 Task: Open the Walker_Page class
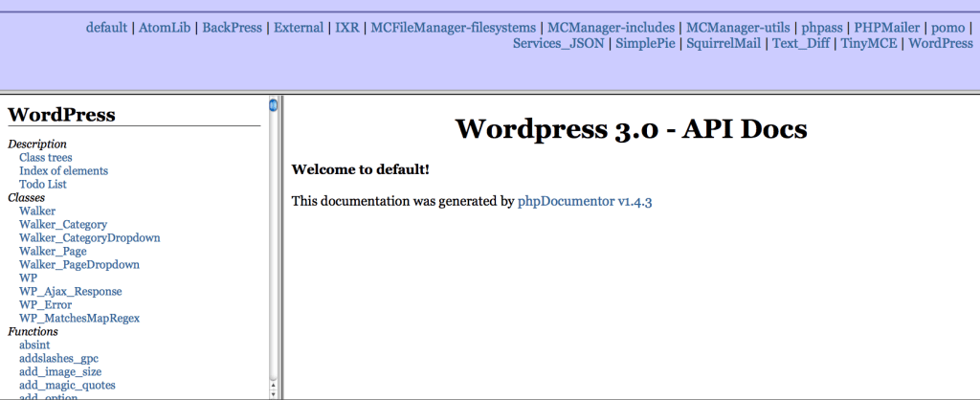tap(53, 252)
